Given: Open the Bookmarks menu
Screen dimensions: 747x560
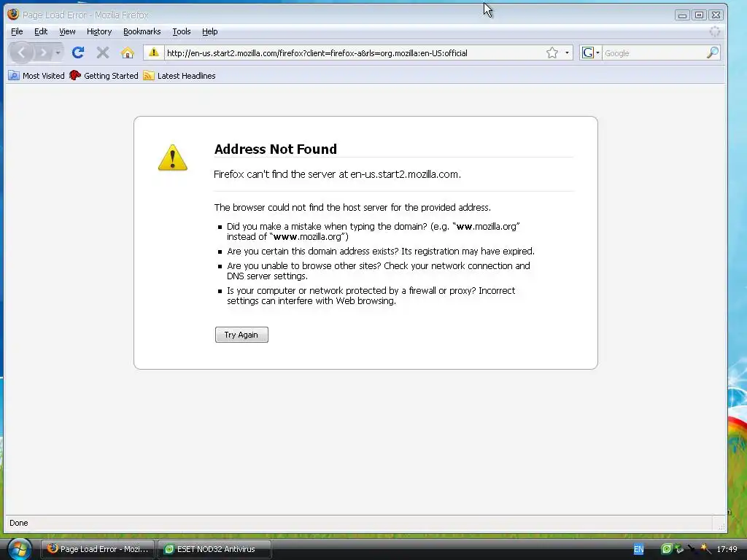Looking at the screenshot, I should [142, 31].
